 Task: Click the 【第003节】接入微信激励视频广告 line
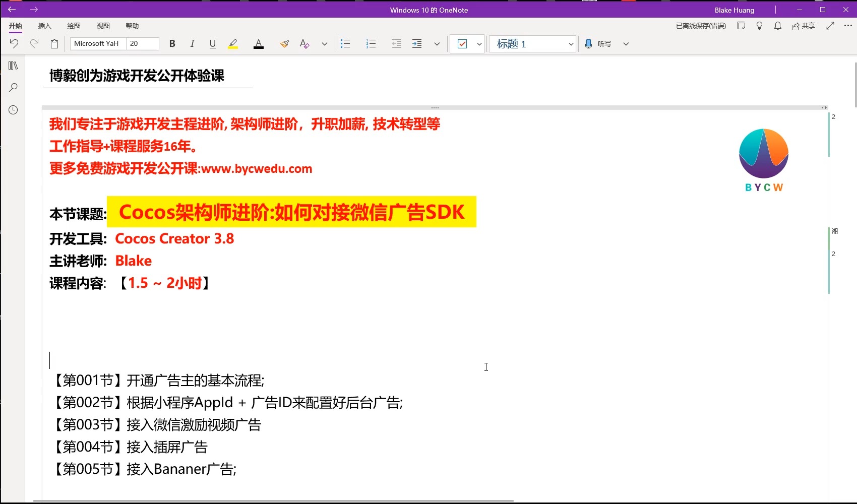[x=155, y=425]
